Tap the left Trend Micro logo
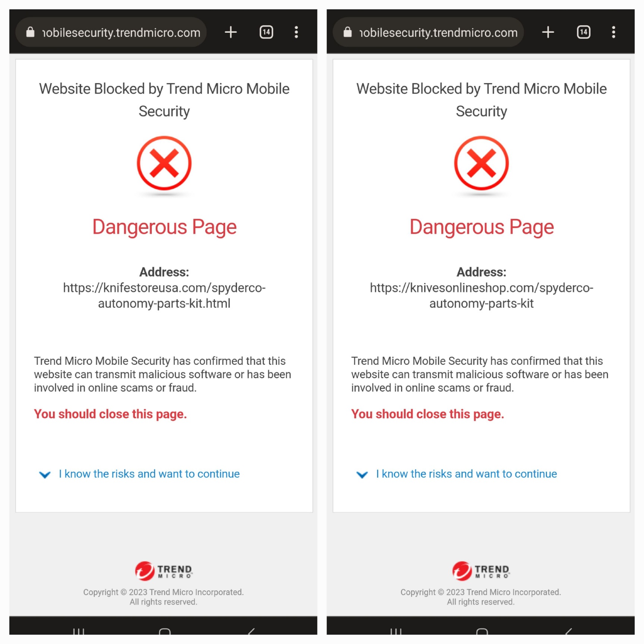 (x=164, y=571)
